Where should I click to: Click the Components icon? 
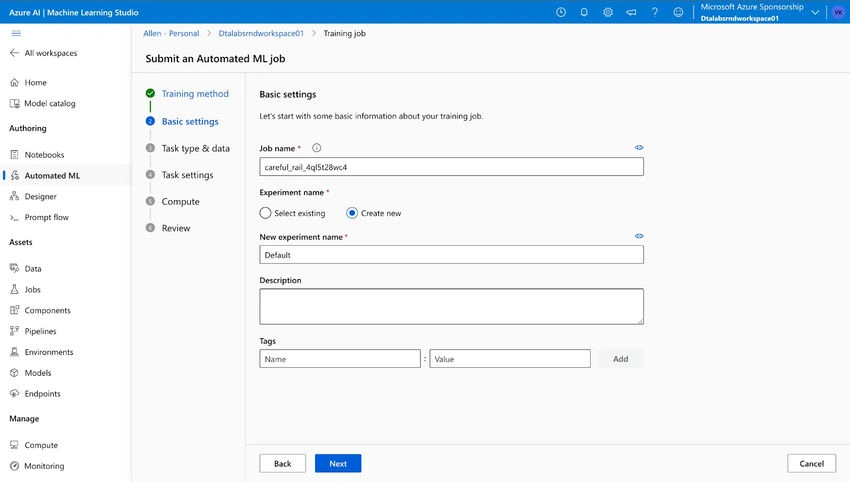pyautogui.click(x=15, y=310)
